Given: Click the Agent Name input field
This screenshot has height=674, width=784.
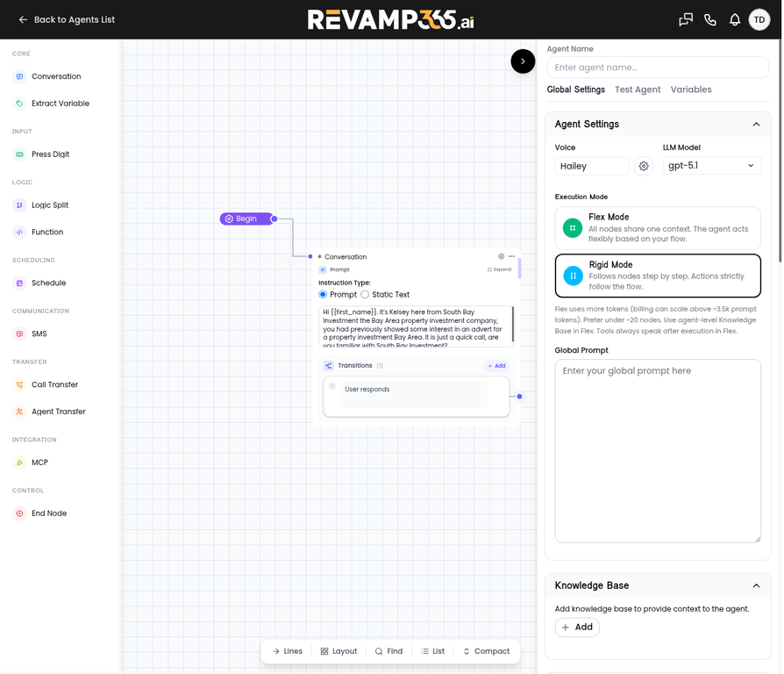Looking at the screenshot, I should pyautogui.click(x=658, y=68).
